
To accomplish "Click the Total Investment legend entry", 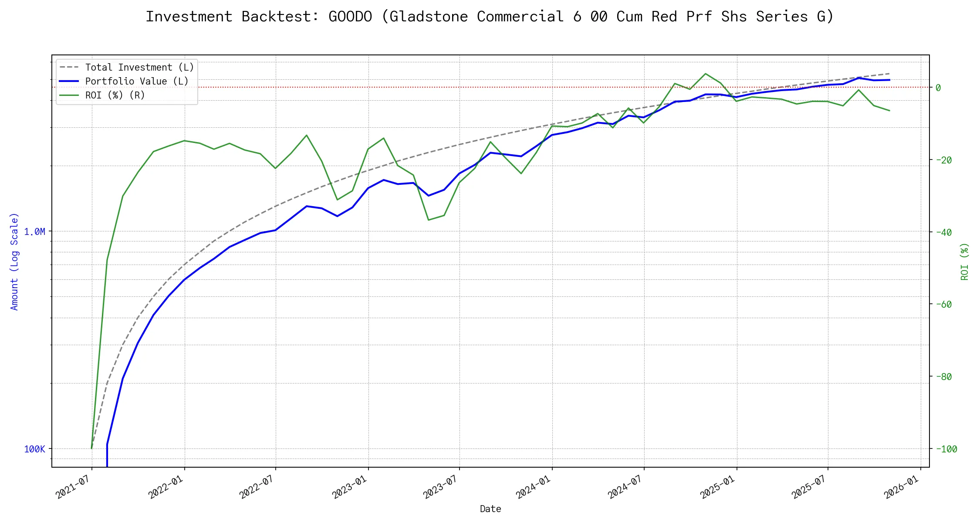I will click(139, 68).
